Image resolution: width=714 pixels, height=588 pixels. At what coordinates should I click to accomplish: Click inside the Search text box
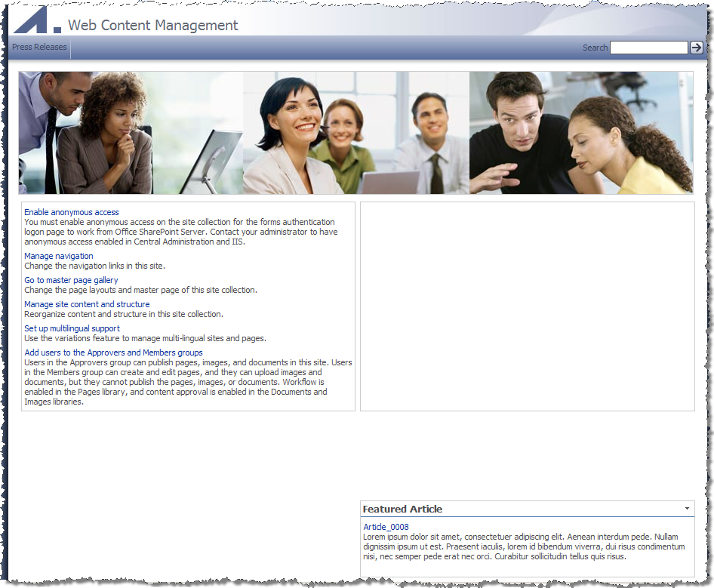click(x=648, y=48)
